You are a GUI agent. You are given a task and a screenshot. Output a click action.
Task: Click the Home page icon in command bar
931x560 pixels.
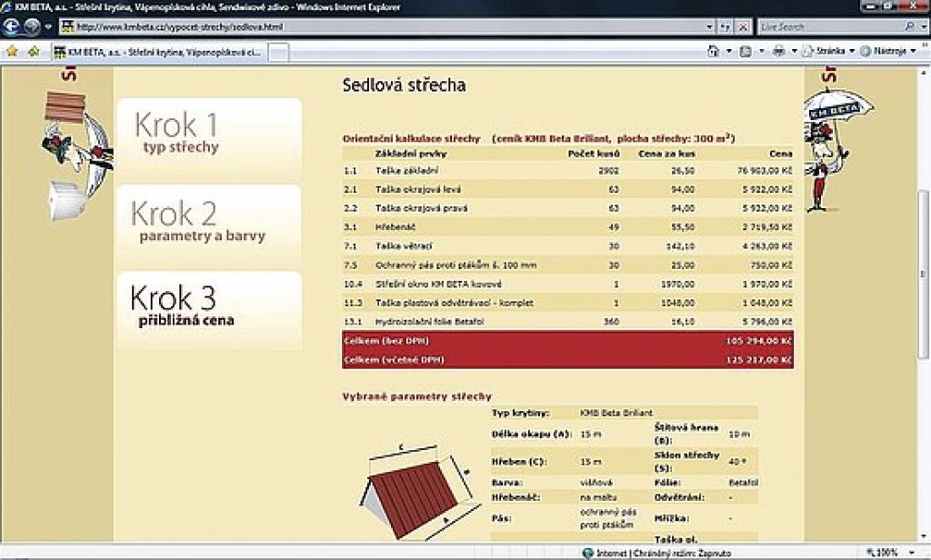point(714,51)
